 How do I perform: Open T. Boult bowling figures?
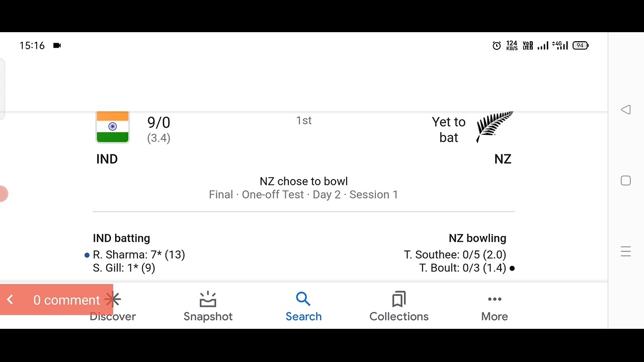[x=462, y=268]
